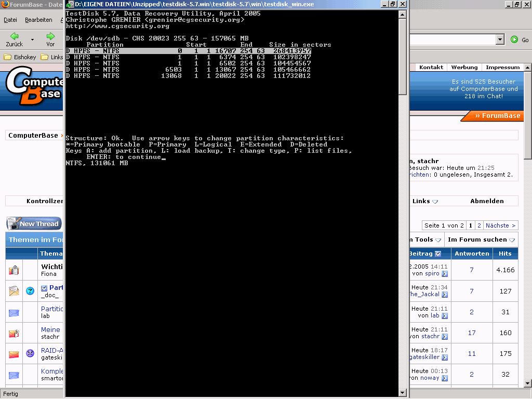Click the TestDisk console scroll-down arrow
Screen dimensions: 532x399
pos(403,393)
